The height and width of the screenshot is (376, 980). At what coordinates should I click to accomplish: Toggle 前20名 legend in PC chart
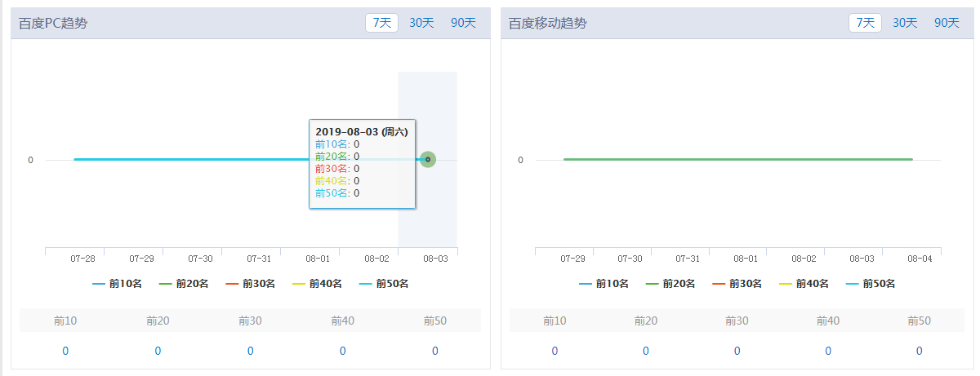click(184, 284)
